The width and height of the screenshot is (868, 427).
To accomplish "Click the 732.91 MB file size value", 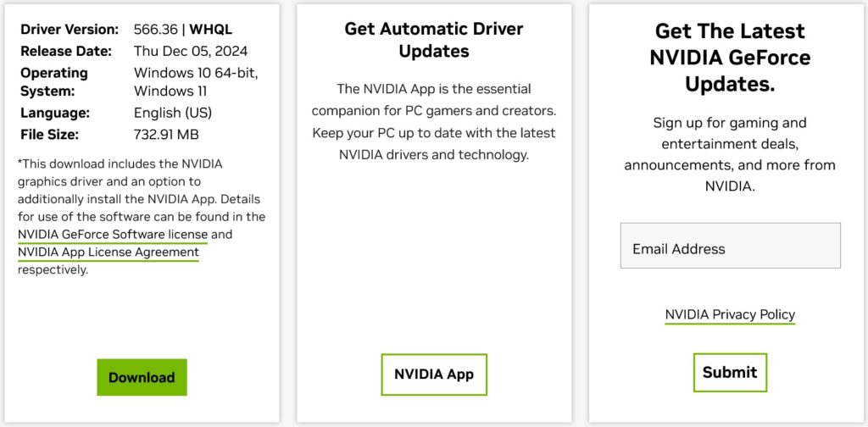I will [x=166, y=135].
